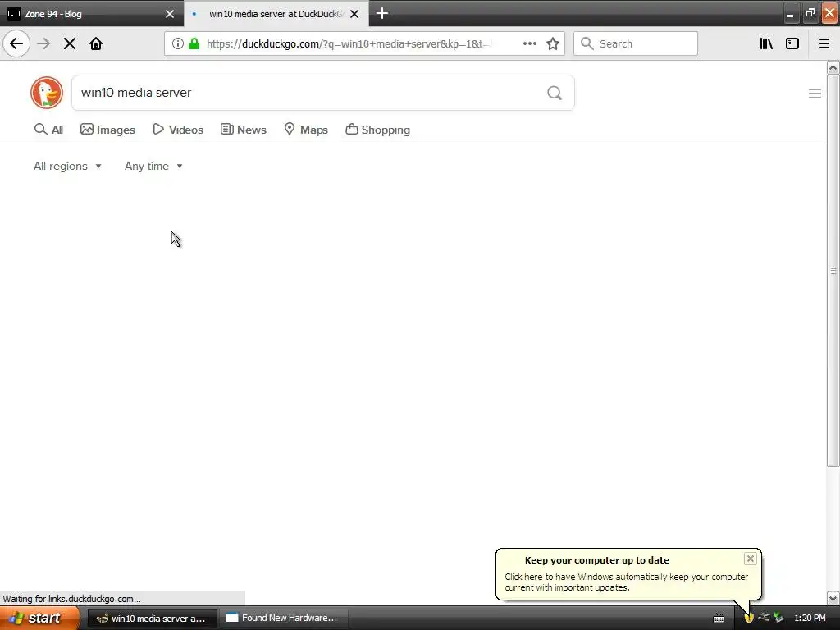Image resolution: width=840 pixels, height=630 pixels.
Task: Show site information icon in address bar
Action: tap(178, 43)
